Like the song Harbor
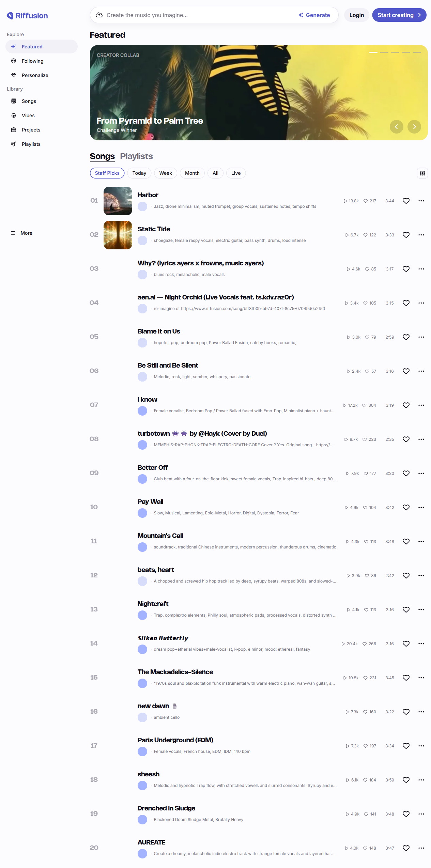 406,201
